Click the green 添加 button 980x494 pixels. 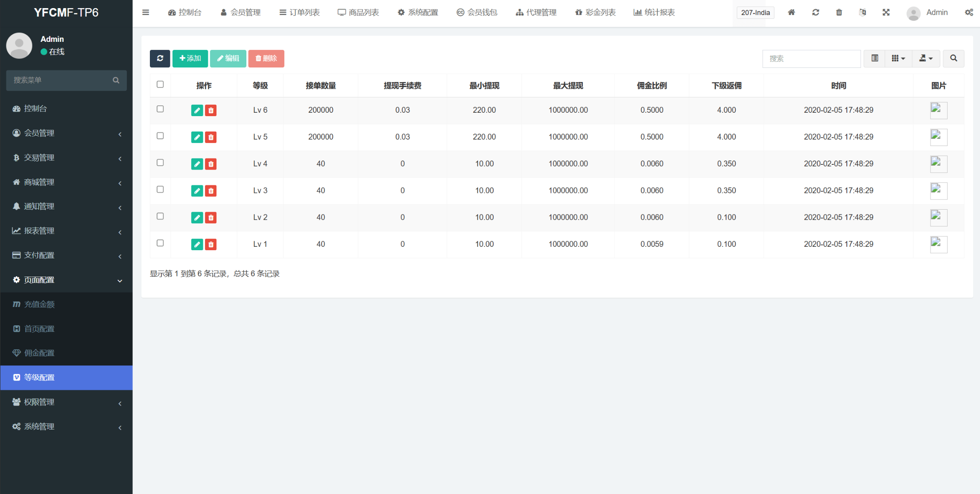[x=190, y=58]
